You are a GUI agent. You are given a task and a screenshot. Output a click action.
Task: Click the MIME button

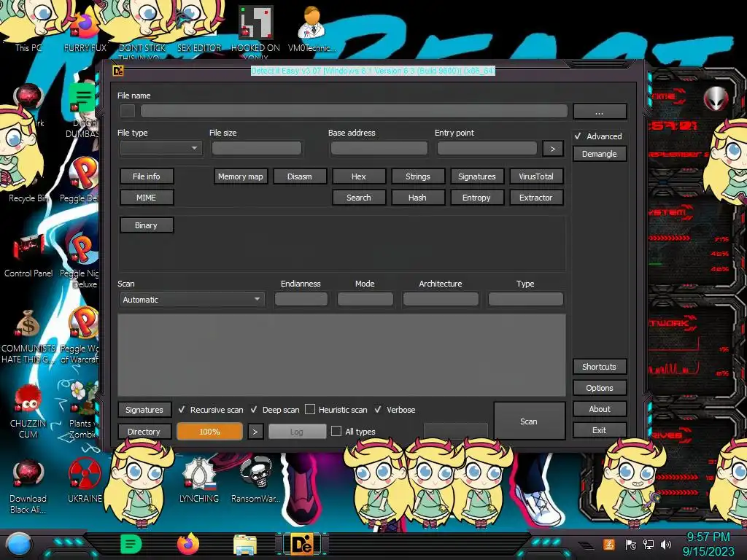(146, 198)
